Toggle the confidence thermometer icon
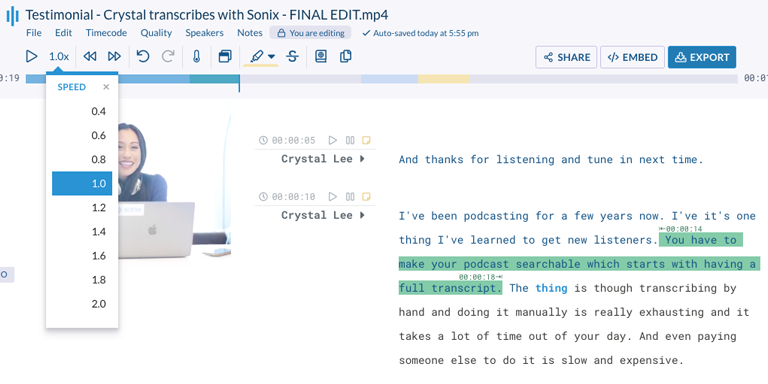This screenshot has width=768, height=384. (x=197, y=57)
